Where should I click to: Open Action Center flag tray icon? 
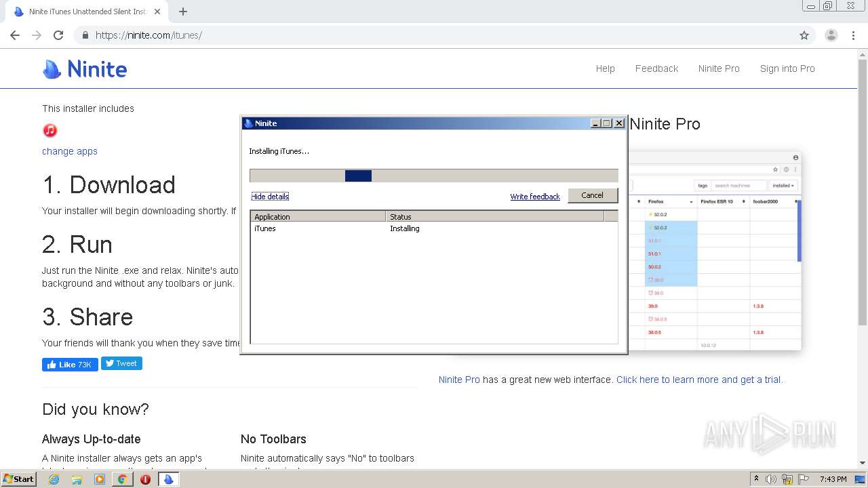[x=805, y=479]
